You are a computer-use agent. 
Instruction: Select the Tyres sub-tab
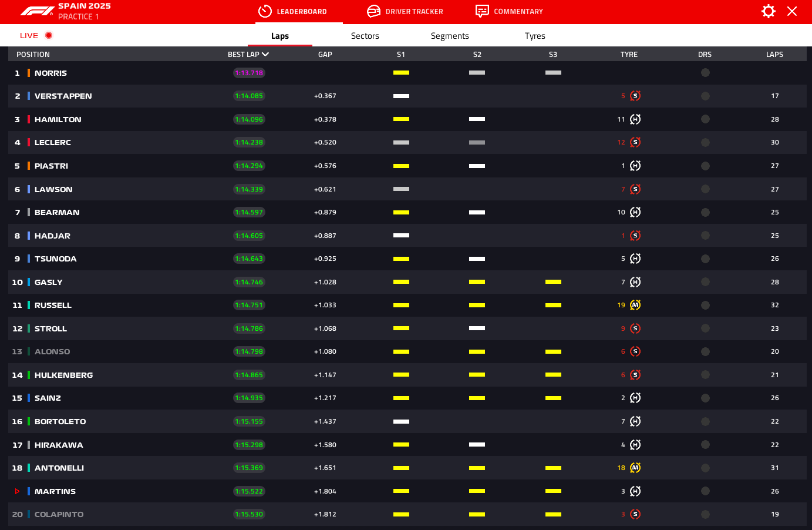(x=535, y=36)
